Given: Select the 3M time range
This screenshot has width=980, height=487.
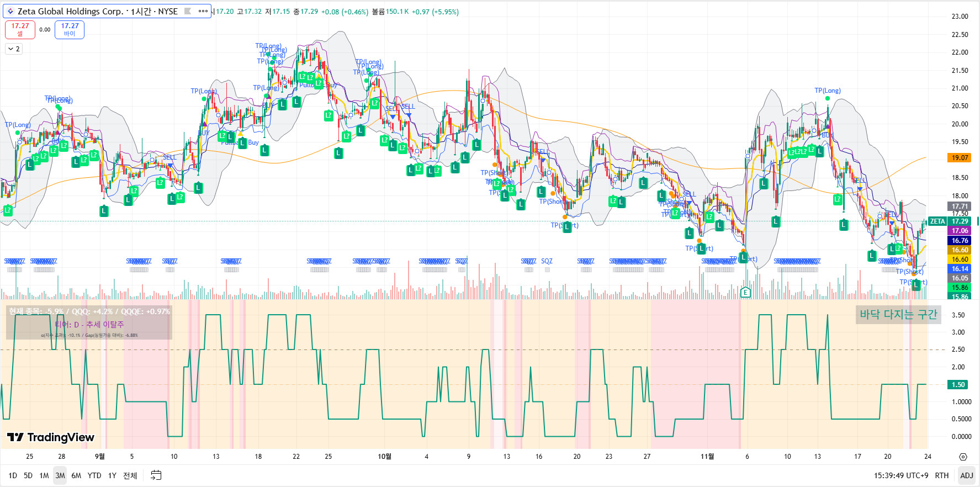Looking at the screenshot, I should point(60,475).
